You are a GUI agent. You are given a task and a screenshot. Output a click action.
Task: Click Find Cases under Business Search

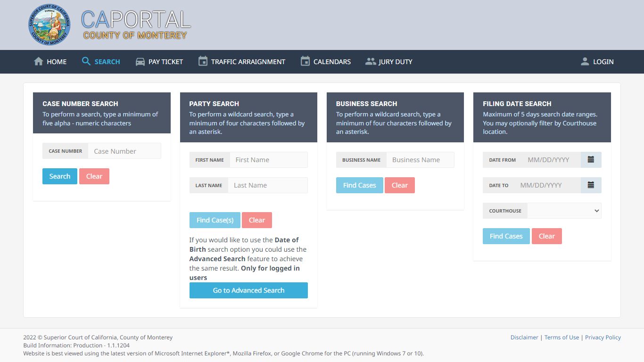pyautogui.click(x=360, y=185)
